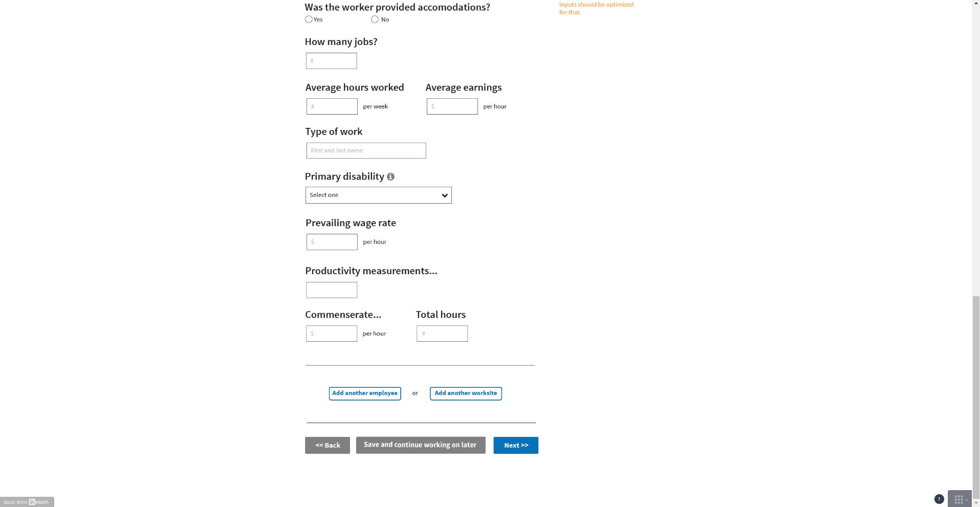The width and height of the screenshot is (980, 507).
Task: Select Yes for worker accommodations
Action: 309,19
